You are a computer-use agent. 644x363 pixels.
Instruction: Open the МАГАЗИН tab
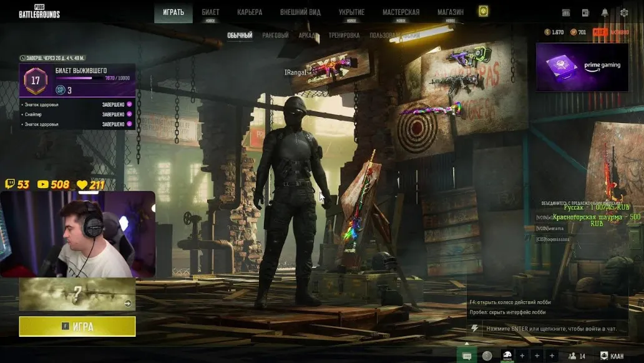pos(450,12)
